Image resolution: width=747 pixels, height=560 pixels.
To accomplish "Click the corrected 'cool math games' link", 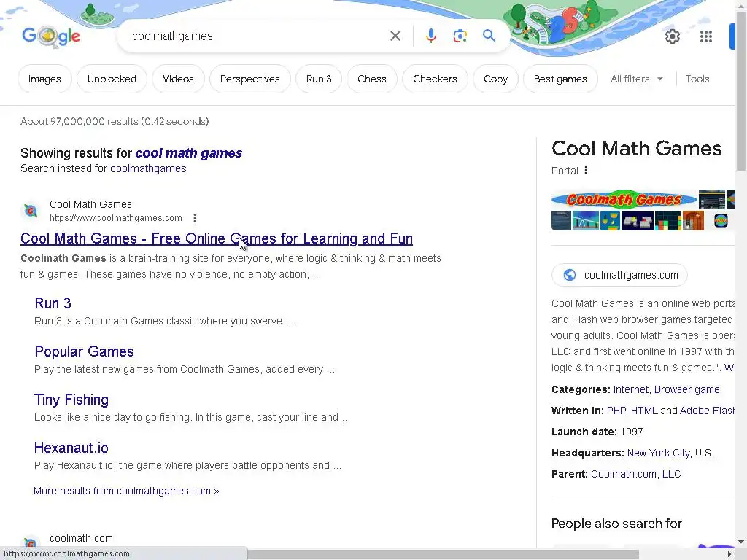I will click(x=189, y=153).
